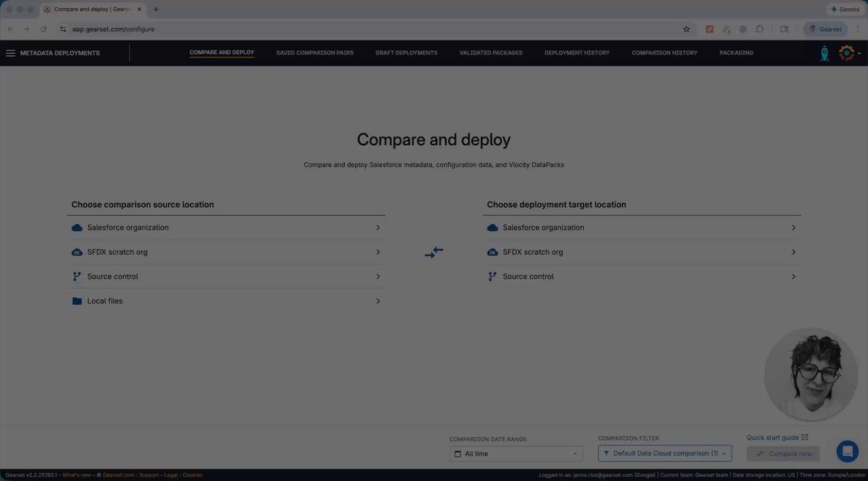Open the hamburger menu beside Metadata Deployments
Screen dimensions: 868x481
[10, 53]
